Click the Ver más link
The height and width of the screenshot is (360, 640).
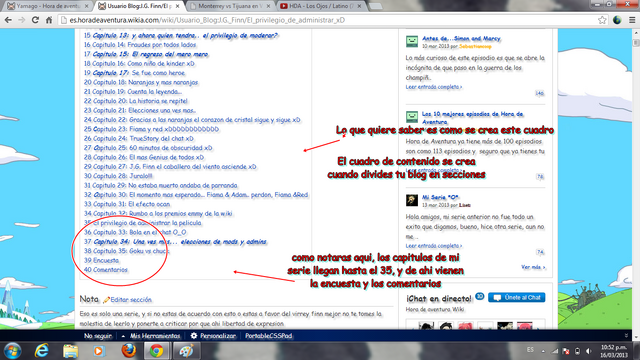[x=533, y=267]
